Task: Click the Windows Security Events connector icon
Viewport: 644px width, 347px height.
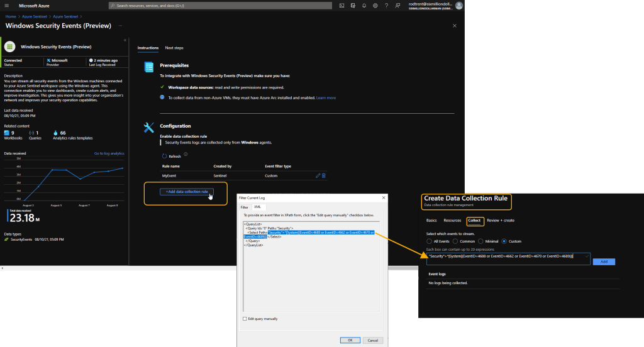Action: (10, 47)
